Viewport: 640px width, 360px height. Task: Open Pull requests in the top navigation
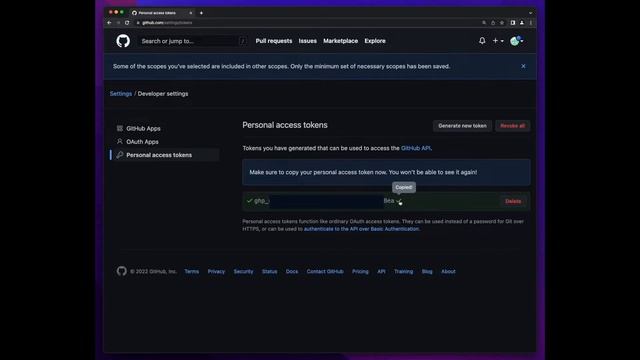pos(273,41)
